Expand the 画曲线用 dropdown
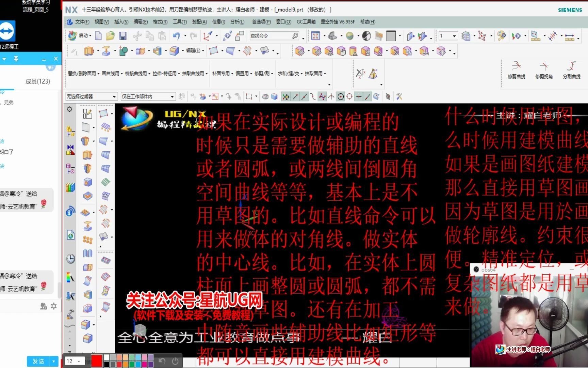The width and height of the screenshot is (588, 368). click(112, 73)
